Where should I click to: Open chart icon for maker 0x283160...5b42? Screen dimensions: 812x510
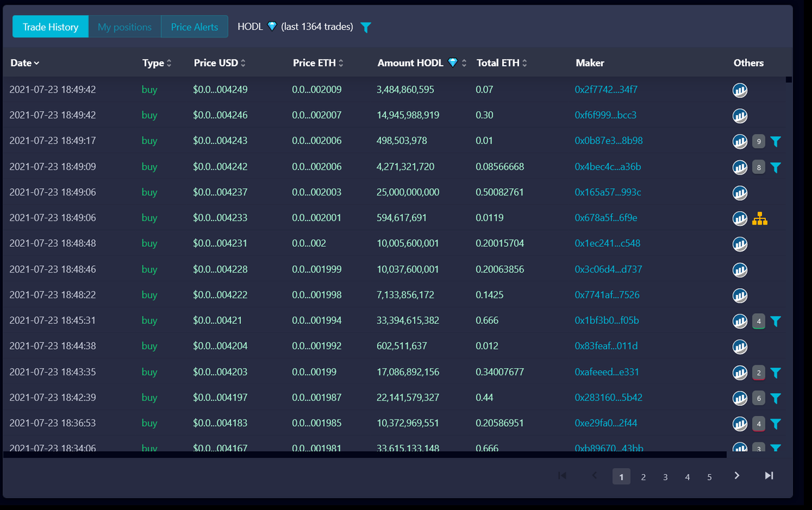(x=740, y=398)
